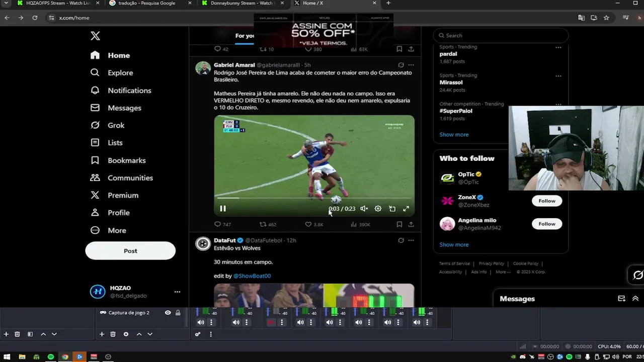Click Show more under trending topics

(x=454, y=135)
